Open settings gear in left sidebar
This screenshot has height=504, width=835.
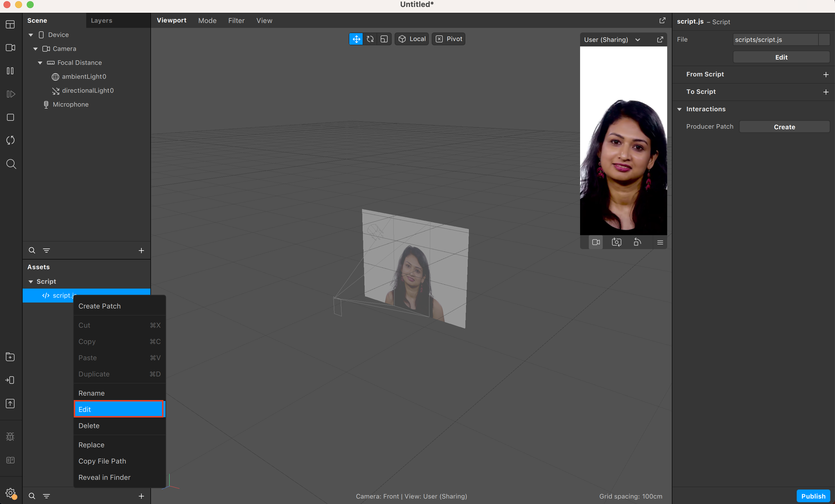click(x=10, y=492)
